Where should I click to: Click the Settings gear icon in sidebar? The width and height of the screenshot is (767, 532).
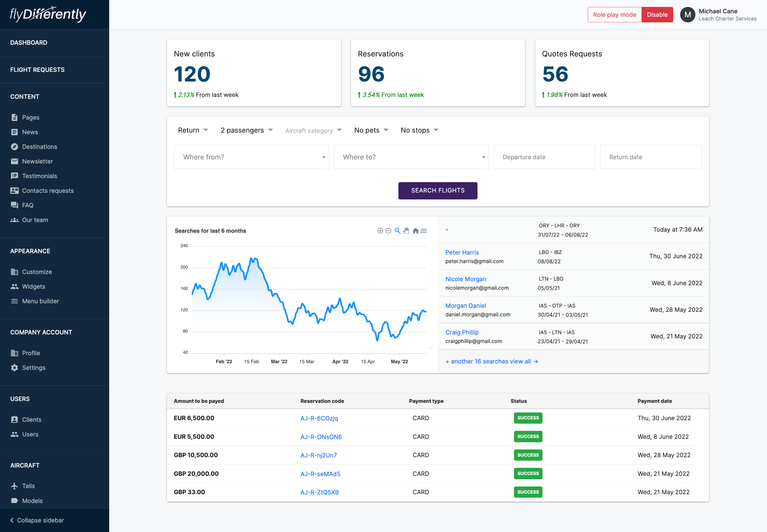pos(14,368)
